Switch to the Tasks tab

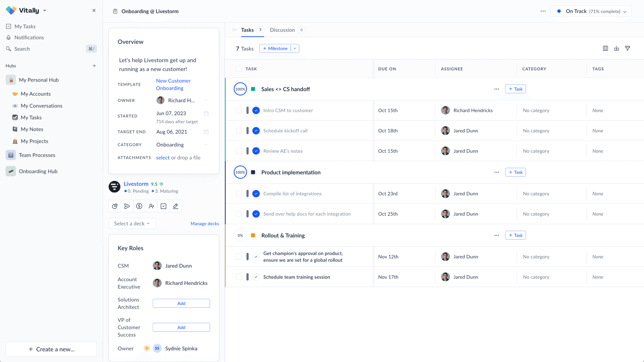(x=252, y=30)
